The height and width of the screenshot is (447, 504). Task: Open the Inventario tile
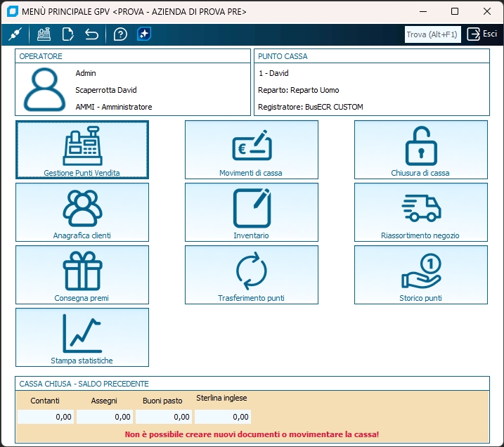point(251,212)
